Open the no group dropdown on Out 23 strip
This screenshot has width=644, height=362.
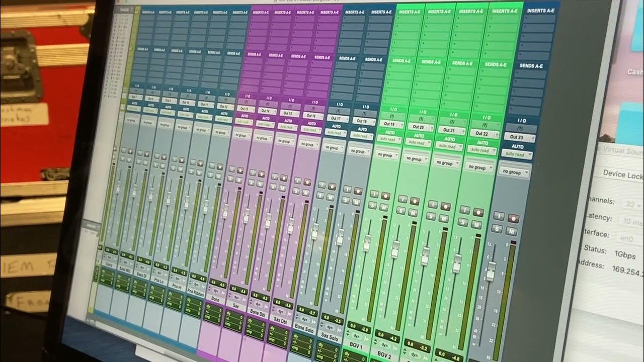click(514, 172)
